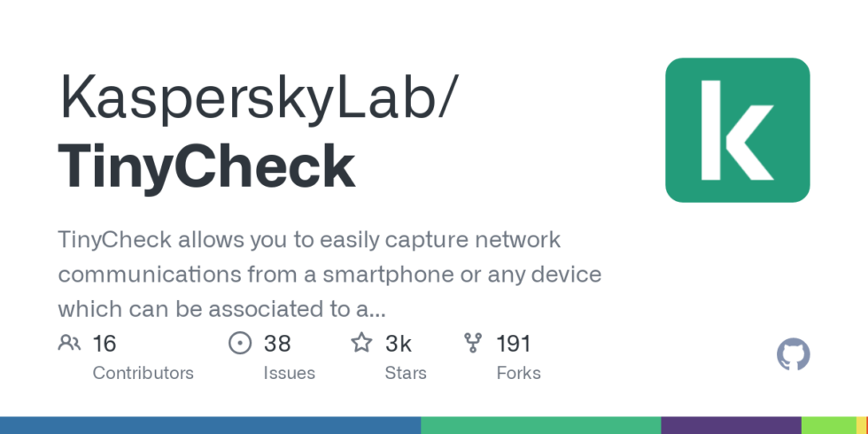Select the Issues label
Screen dimensions: 868x434
[289, 373]
